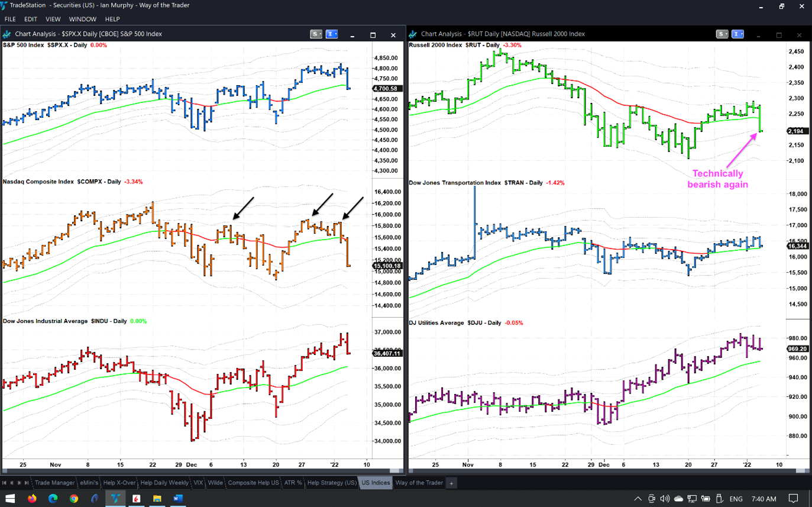The height and width of the screenshot is (507, 812).
Task: Switch to the VIX workspace tab
Action: coord(198,483)
